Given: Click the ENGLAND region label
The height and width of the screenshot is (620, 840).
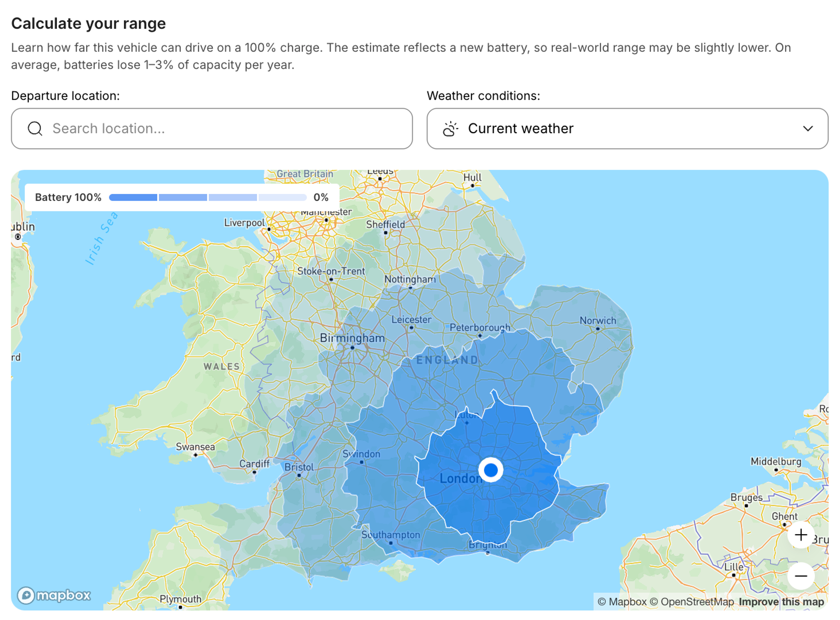Looking at the screenshot, I should pyautogui.click(x=447, y=360).
